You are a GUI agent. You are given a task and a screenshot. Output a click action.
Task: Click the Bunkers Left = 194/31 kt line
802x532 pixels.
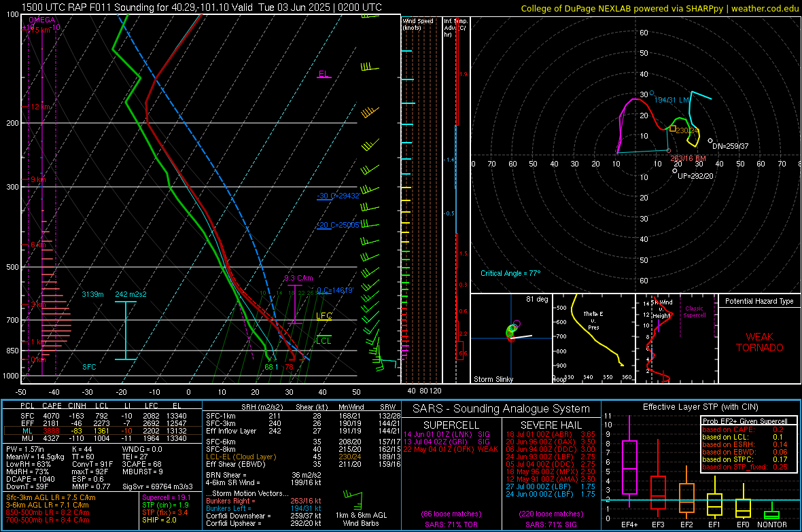[x=264, y=508]
